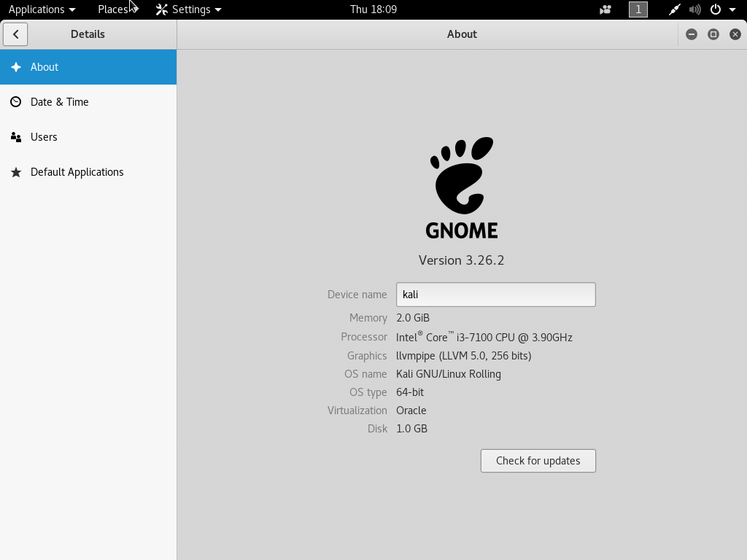Click the network connection tray icon
Image resolution: width=747 pixels, height=560 pixels.
click(674, 9)
